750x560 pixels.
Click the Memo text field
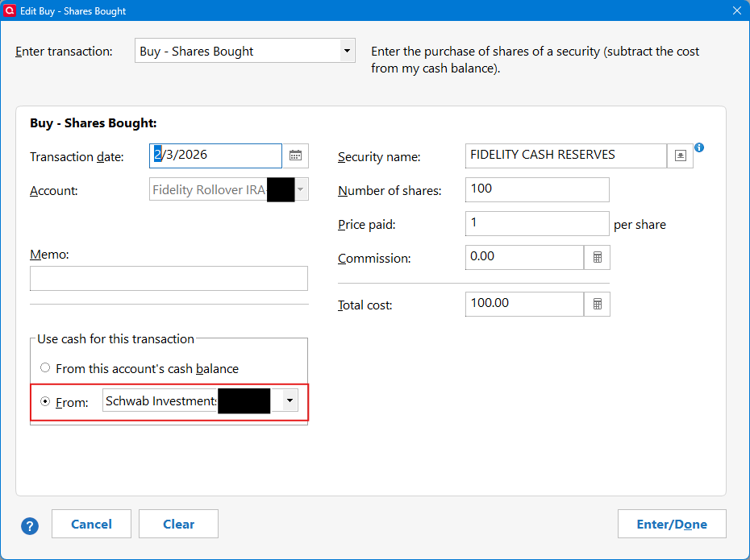tap(169, 279)
